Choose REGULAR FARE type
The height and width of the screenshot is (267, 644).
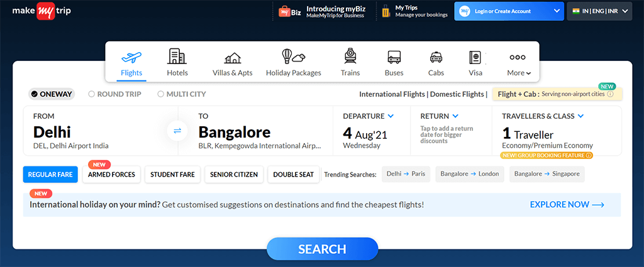click(x=50, y=174)
